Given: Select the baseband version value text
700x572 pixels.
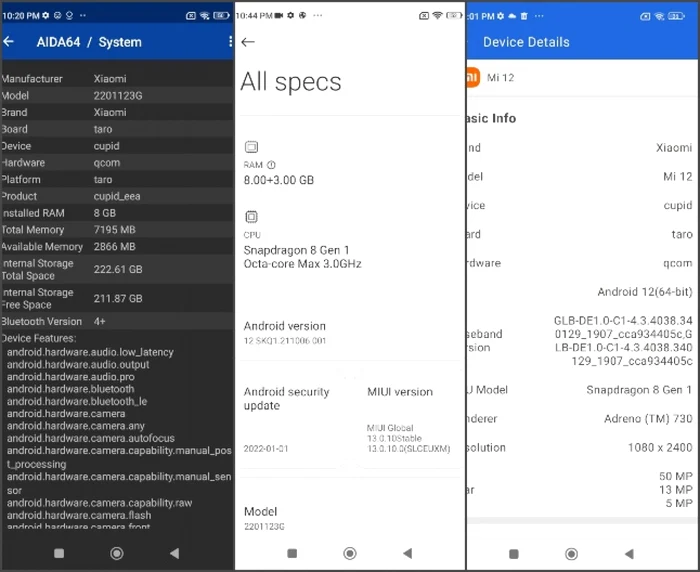Looking at the screenshot, I should 623,341.
